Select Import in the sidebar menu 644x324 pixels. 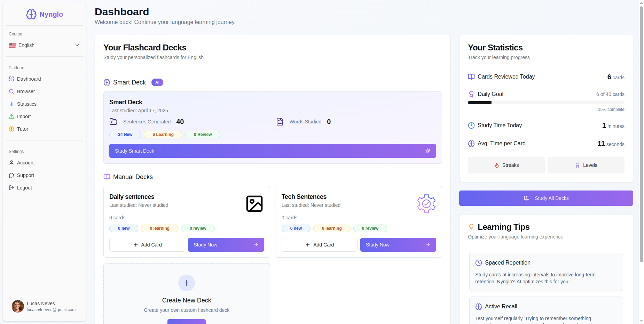[x=44, y=116]
